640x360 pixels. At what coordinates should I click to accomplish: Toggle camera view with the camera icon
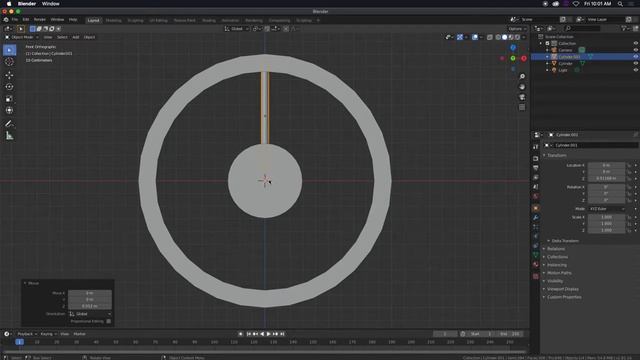click(x=522, y=97)
